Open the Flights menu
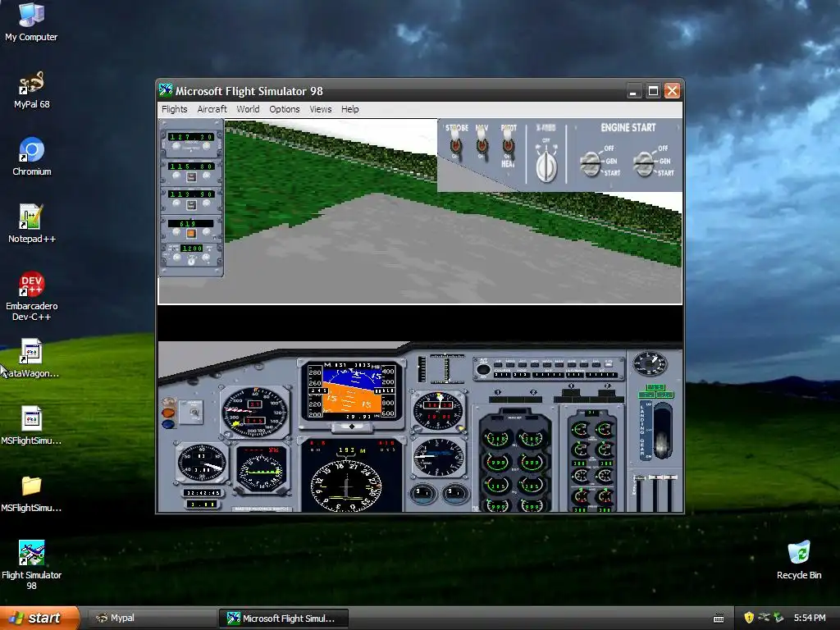 [175, 109]
